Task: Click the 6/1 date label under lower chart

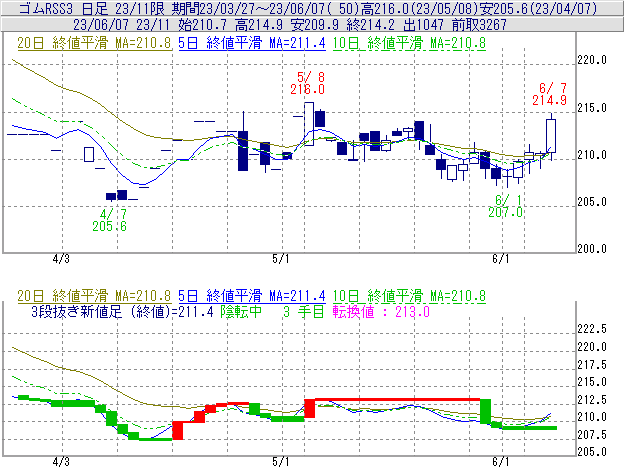Action: 501,462
